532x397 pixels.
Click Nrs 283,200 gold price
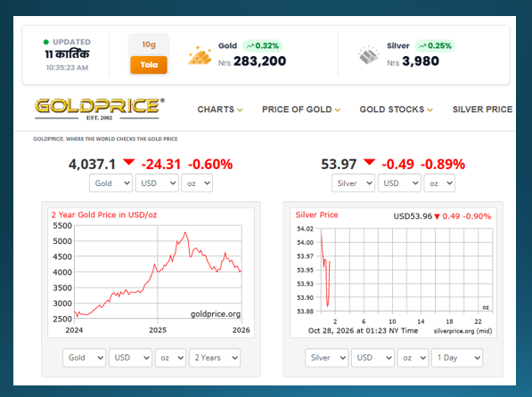(252, 61)
